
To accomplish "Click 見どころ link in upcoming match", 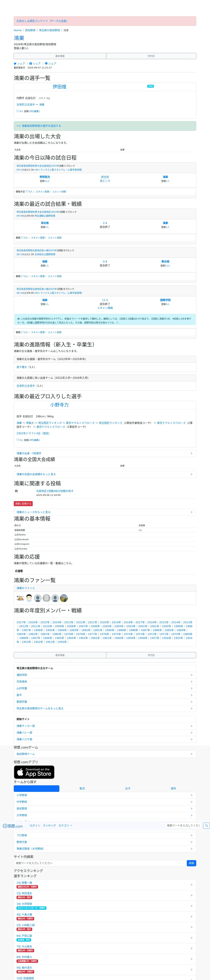I will [105, 181].
